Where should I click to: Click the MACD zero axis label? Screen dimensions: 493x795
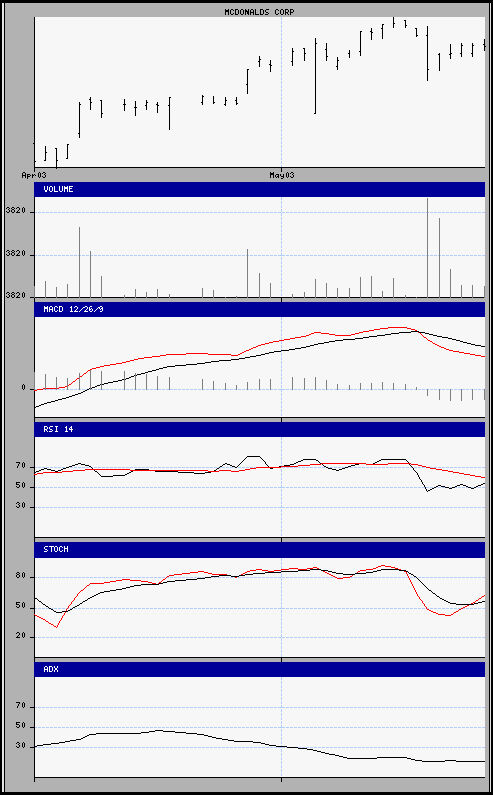tap(23, 388)
